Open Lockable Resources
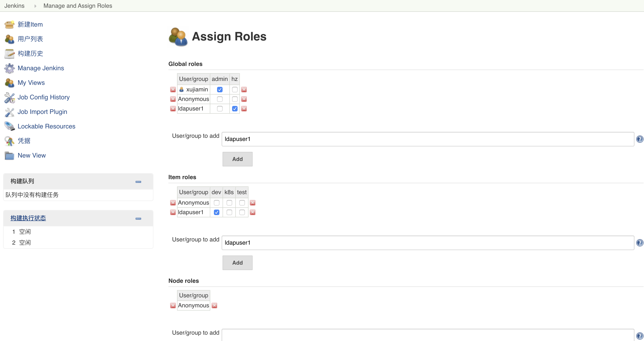Image resolution: width=644 pixels, height=341 pixels. [x=46, y=126]
